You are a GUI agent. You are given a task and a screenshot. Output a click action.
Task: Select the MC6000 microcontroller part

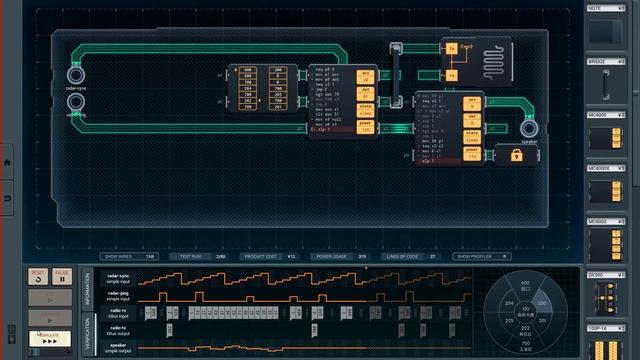606,241
